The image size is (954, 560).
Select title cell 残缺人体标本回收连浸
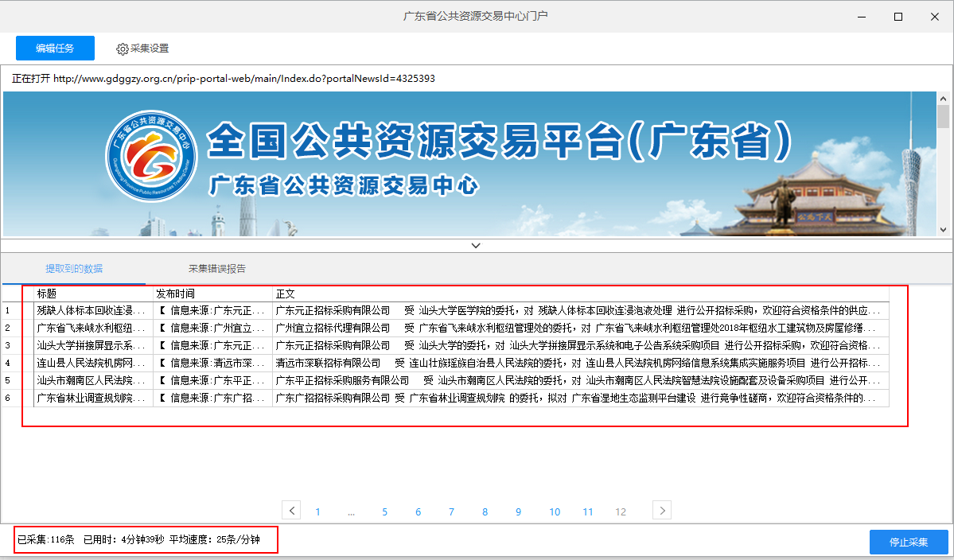pyautogui.click(x=93, y=311)
